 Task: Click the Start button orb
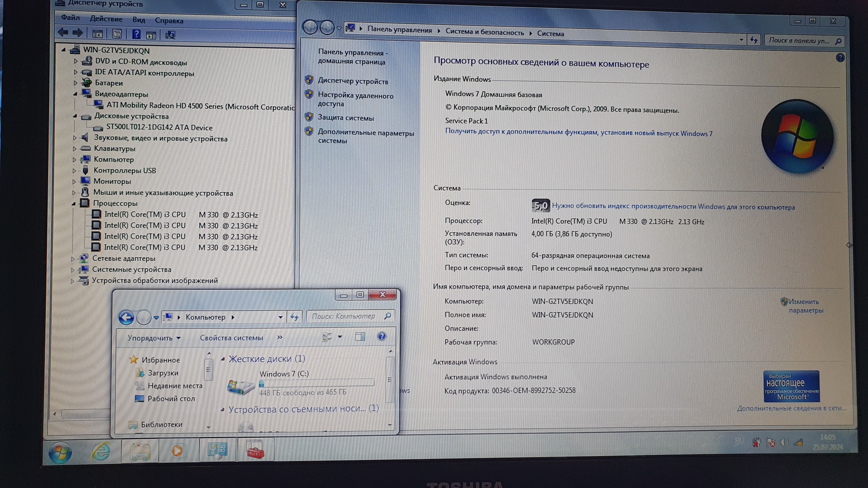point(60,452)
